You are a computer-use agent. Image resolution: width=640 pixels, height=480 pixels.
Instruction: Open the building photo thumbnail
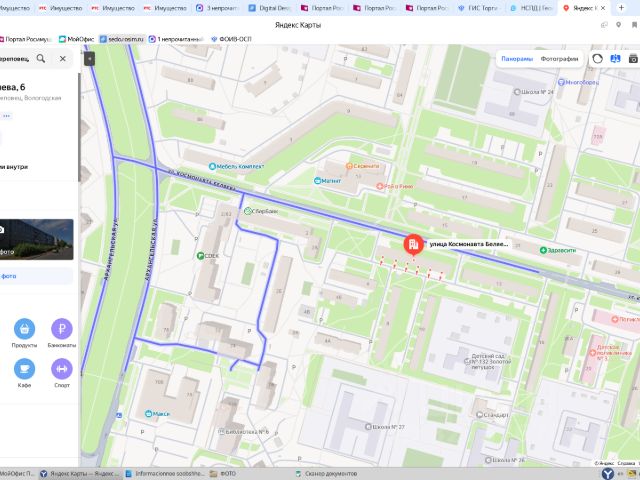36,239
